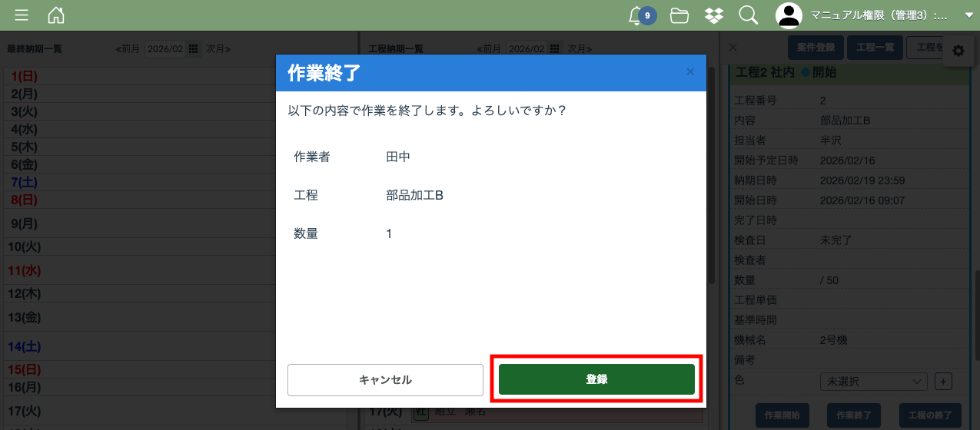The height and width of the screenshot is (430, 980).
Task: Click the 2026/02 field in 工程納期一覧
Action: (527, 48)
